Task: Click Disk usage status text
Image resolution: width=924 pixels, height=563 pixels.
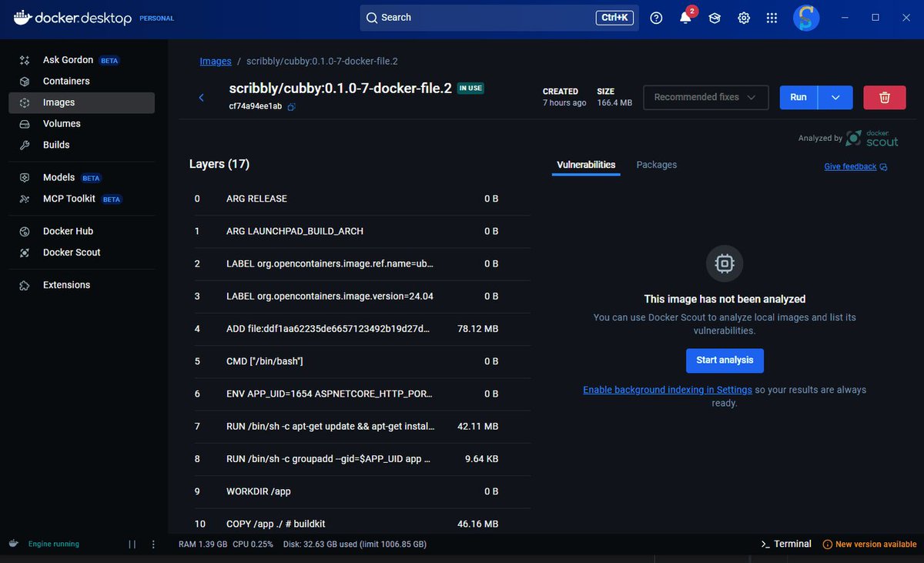Action: [x=355, y=545]
